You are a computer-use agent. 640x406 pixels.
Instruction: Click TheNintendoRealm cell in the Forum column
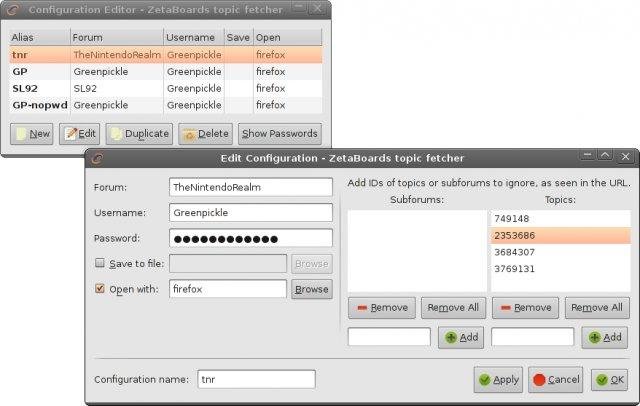(117, 55)
